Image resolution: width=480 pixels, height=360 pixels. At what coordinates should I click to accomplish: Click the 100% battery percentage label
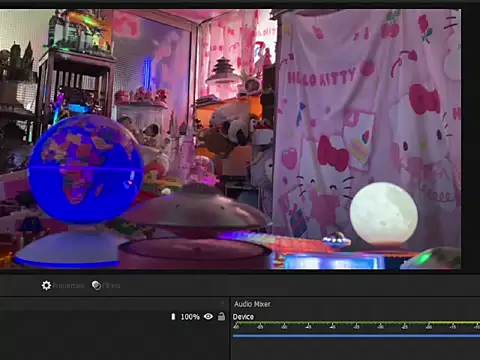[190, 317]
